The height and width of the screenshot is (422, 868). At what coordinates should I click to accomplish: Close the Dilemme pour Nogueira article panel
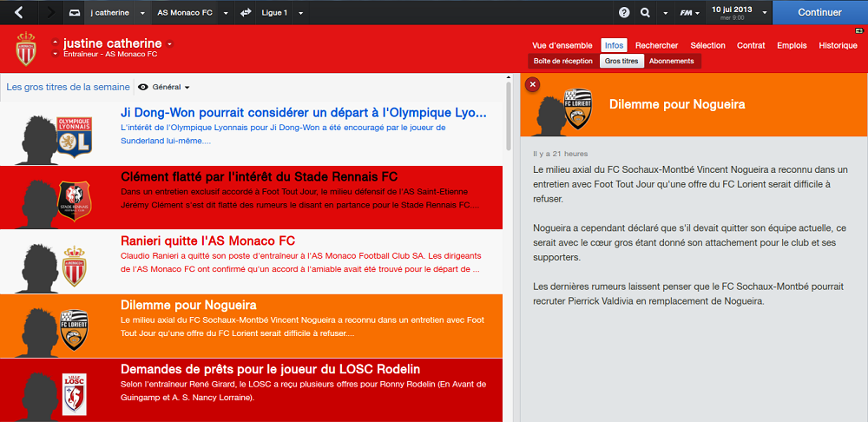[x=533, y=84]
